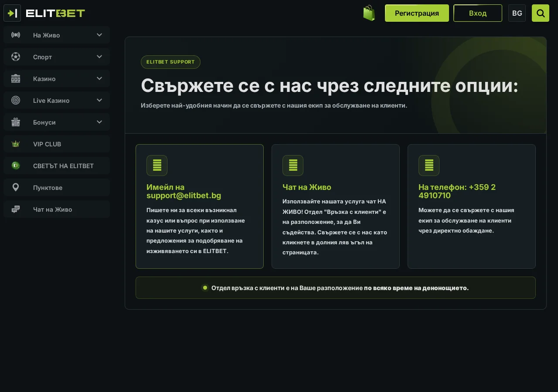Open the BG language selector
Image resolution: width=558 pixels, height=392 pixels.
[x=517, y=13]
